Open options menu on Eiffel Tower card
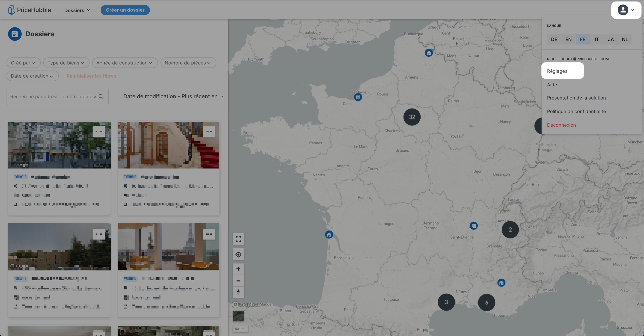The height and width of the screenshot is (336, 644). click(209, 234)
